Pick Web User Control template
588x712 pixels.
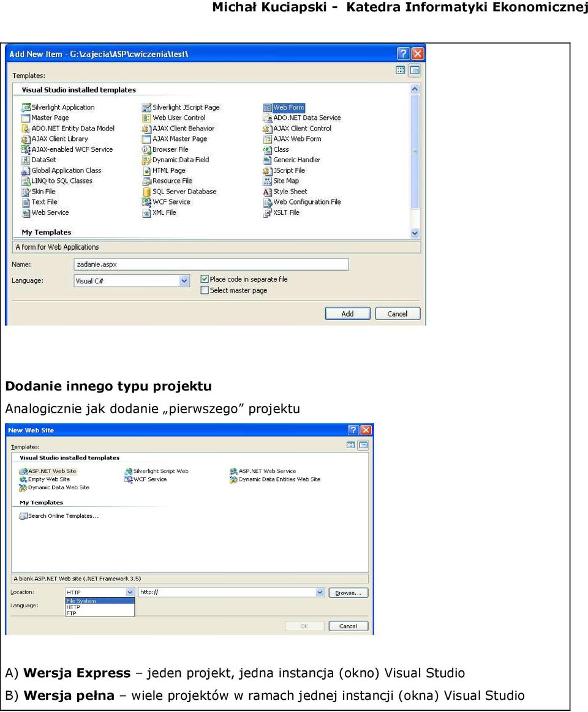173,118
